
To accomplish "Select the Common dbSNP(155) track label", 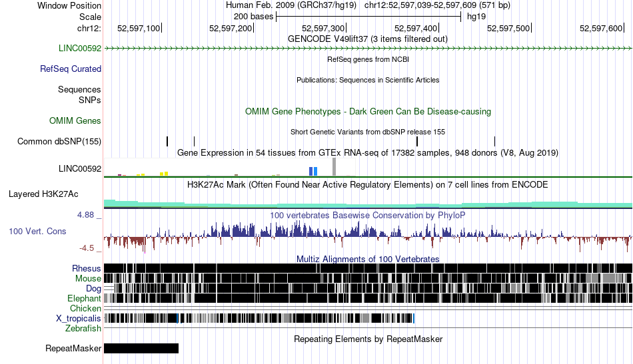I will (x=59, y=142).
